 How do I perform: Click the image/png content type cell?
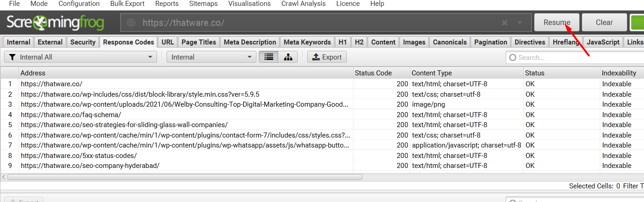coord(428,104)
